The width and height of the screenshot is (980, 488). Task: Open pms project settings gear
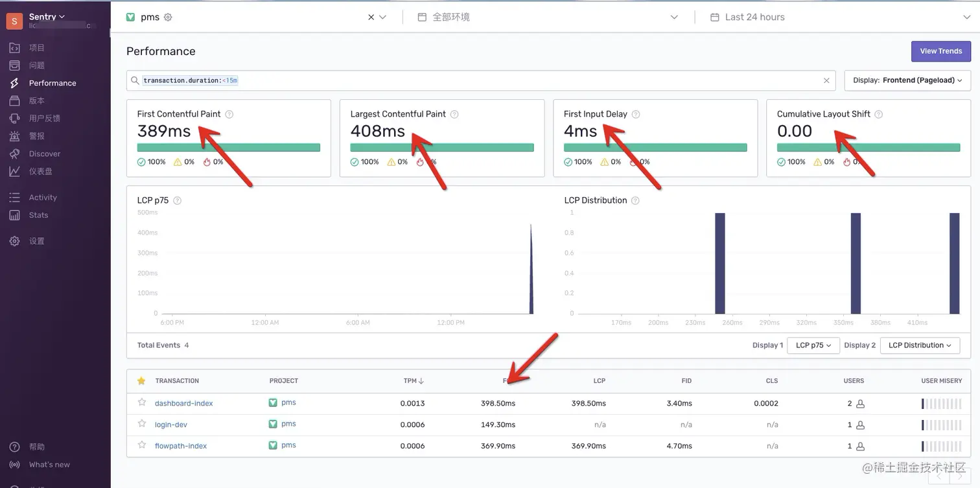tap(168, 17)
